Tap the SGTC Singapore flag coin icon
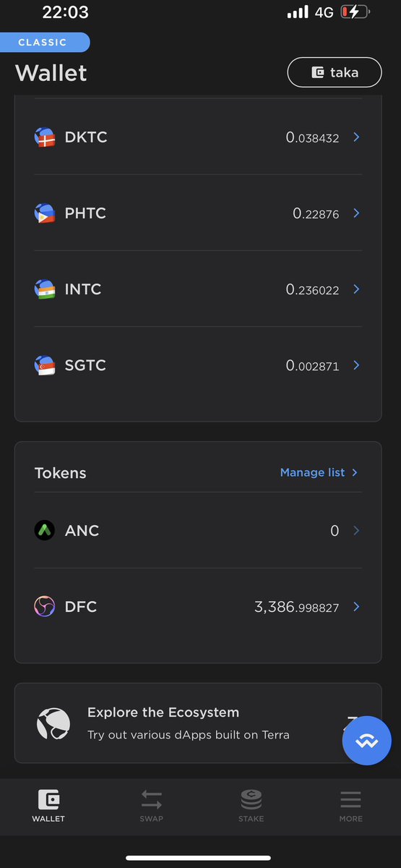 click(x=45, y=365)
